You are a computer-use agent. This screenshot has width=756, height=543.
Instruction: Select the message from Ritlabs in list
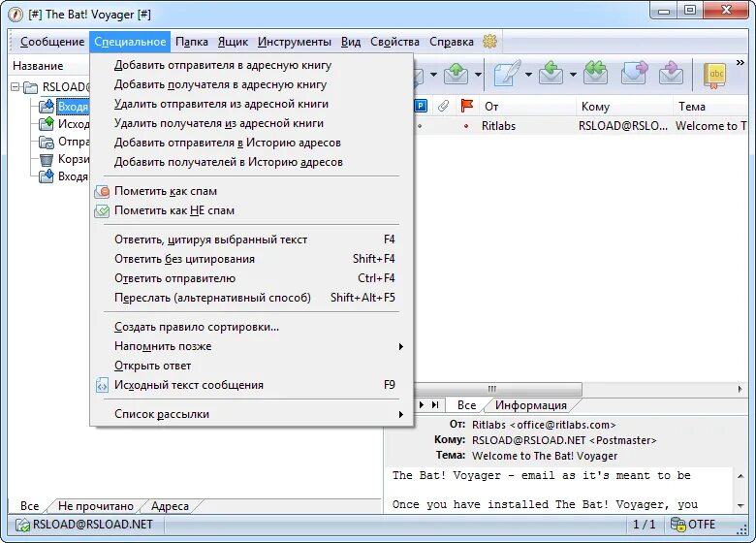pos(581,126)
